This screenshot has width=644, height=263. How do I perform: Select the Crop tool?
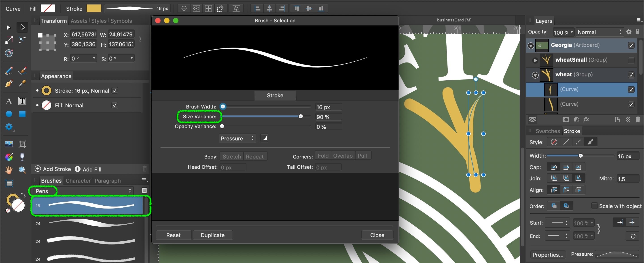click(22, 144)
